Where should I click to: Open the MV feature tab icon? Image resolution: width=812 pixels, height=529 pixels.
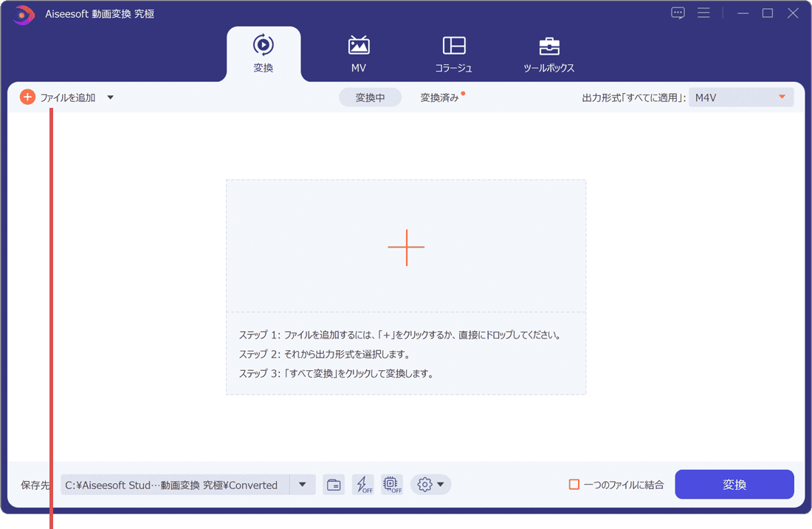point(358,47)
